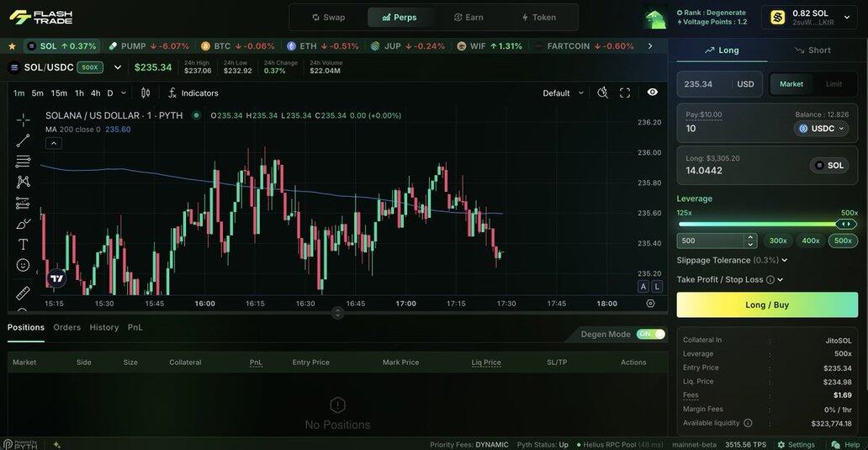The image size is (868, 450).
Task: Click the Flash Trade logo
Action: pos(41,17)
